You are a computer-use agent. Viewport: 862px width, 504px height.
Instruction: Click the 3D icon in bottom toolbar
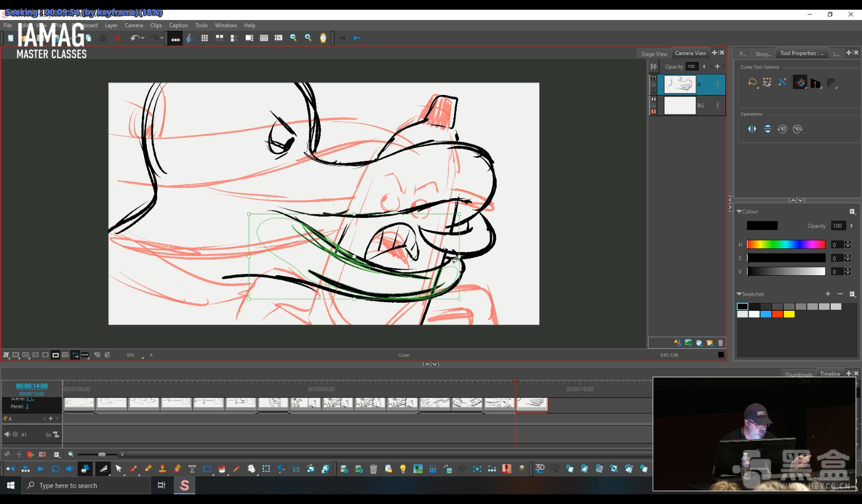coord(540,468)
